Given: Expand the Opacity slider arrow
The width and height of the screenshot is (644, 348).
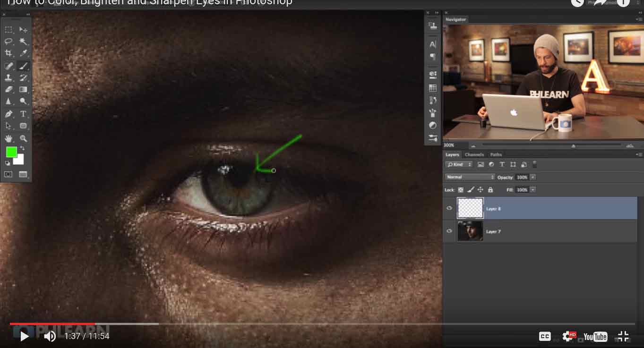Looking at the screenshot, I should pos(533,177).
